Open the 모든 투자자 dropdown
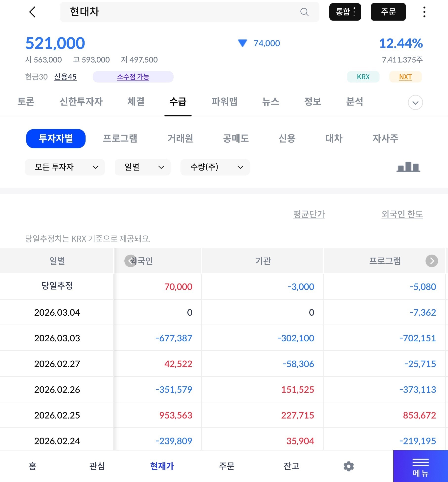The image size is (448, 482). coord(65,167)
